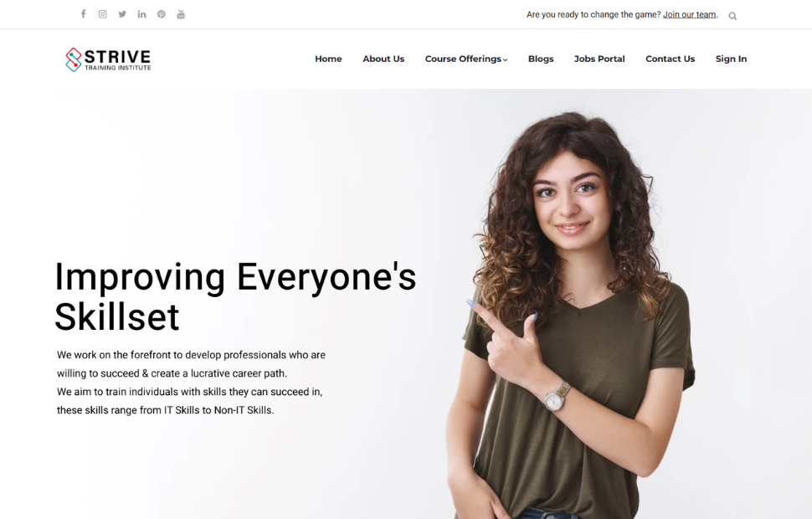Open the LinkedIn social icon
This screenshot has width=812, height=519.
(x=142, y=14)
